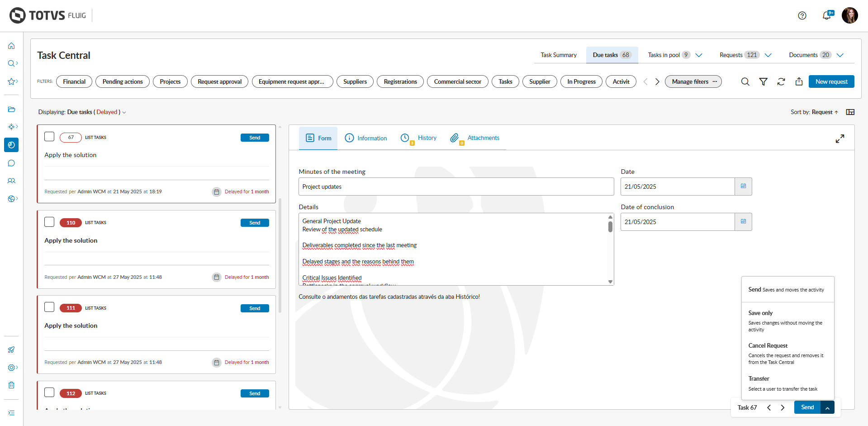Select the checkbox for task 67
868x426 pixels.
[49, 137]
